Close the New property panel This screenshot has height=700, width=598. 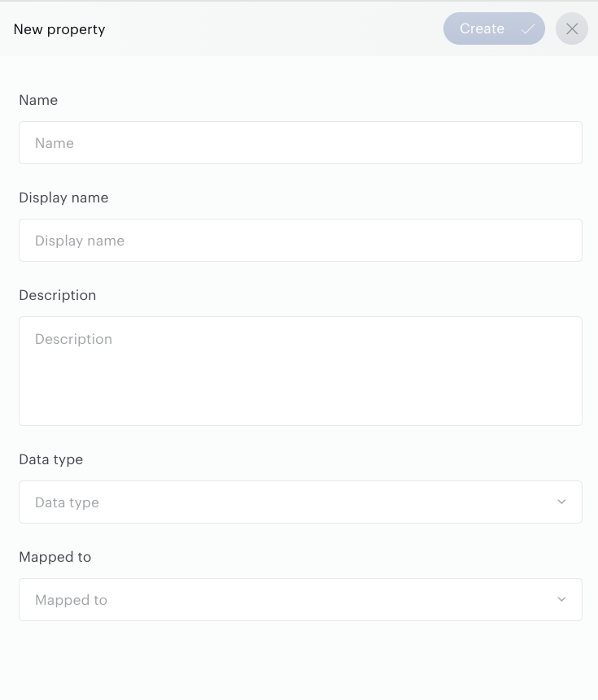point(572,28)
